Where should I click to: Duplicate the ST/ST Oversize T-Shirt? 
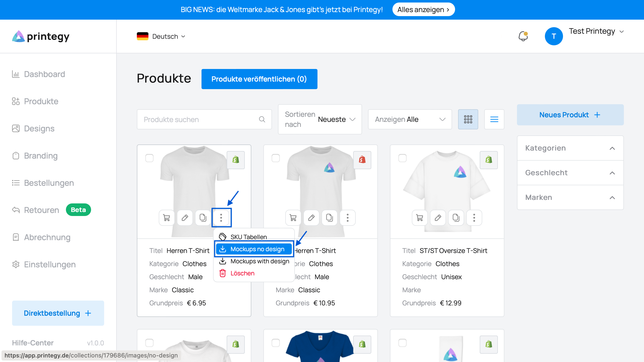coord(456,218)
